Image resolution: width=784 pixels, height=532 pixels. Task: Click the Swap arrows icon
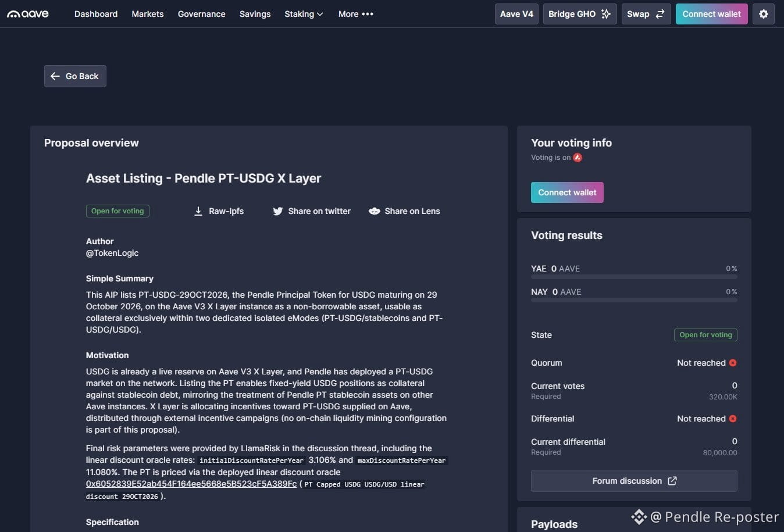[x=660, y=14]
